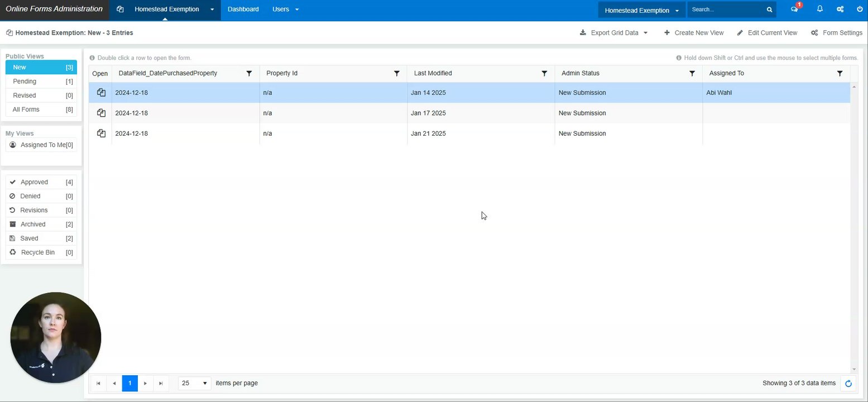Open the Recycle Bin

coord(41,252)
